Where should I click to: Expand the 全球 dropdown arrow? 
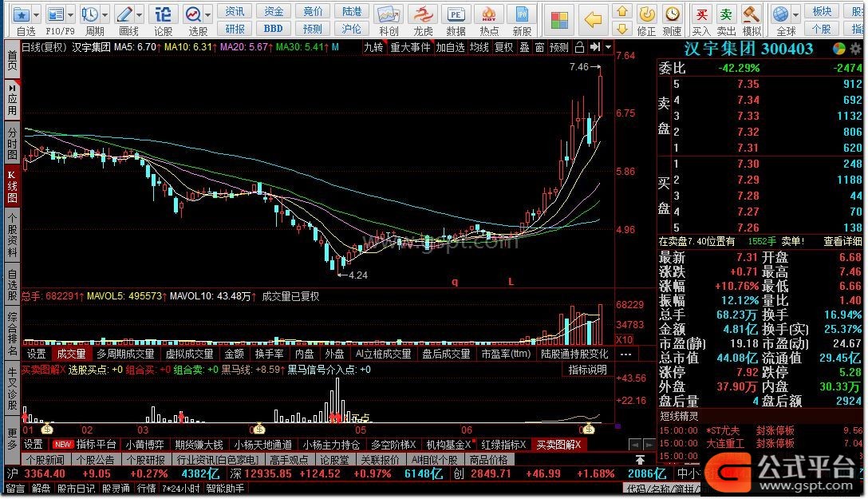[795, 15]
